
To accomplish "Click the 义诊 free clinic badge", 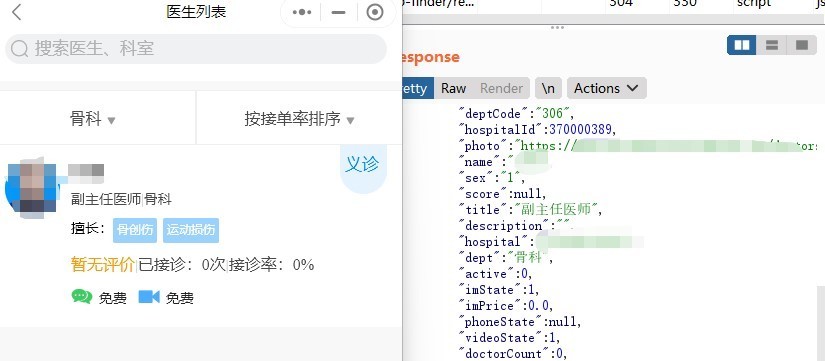I will [363, 165].
